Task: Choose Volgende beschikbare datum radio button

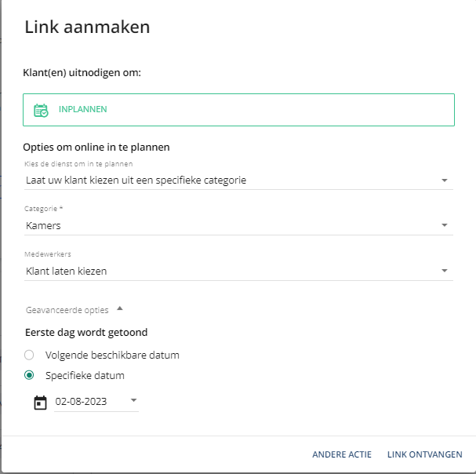Action: pyautogui.click(x=29, y=355)
